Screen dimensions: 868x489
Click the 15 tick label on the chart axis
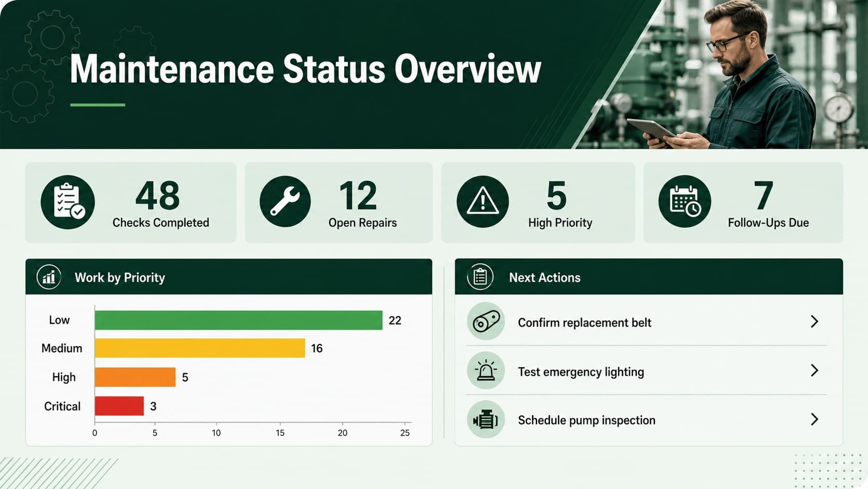click(x=280, y=433)
